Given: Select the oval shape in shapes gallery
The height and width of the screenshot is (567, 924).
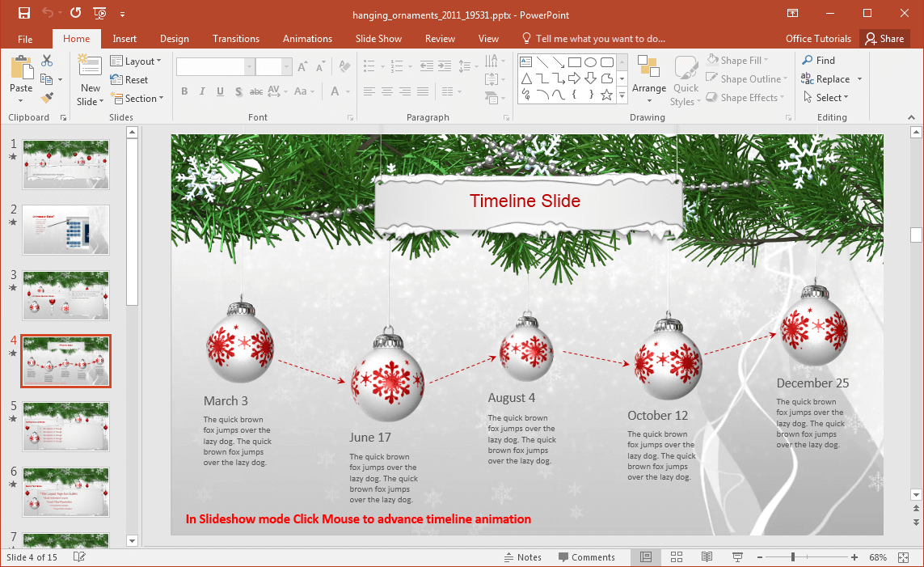Looking at the screenshot, I should pos(590,62).
